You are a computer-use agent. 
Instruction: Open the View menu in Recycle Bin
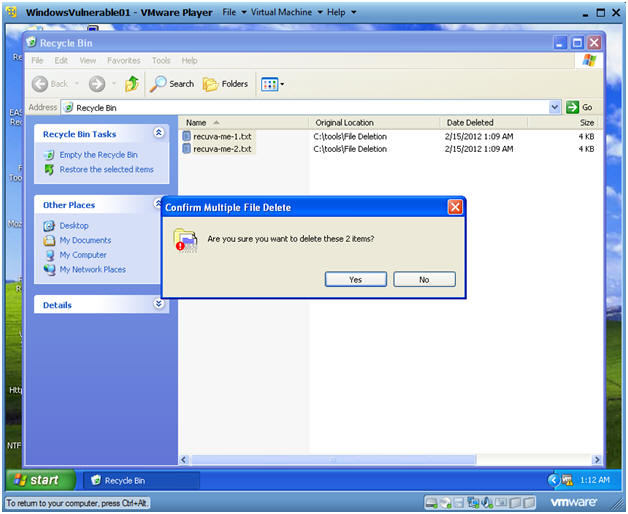tap(88, 60)
